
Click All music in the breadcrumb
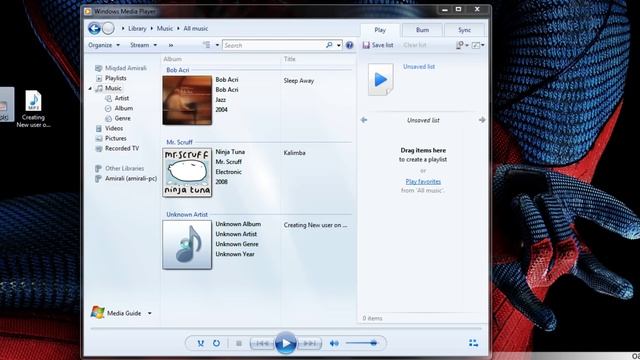(x=196, y=29)
